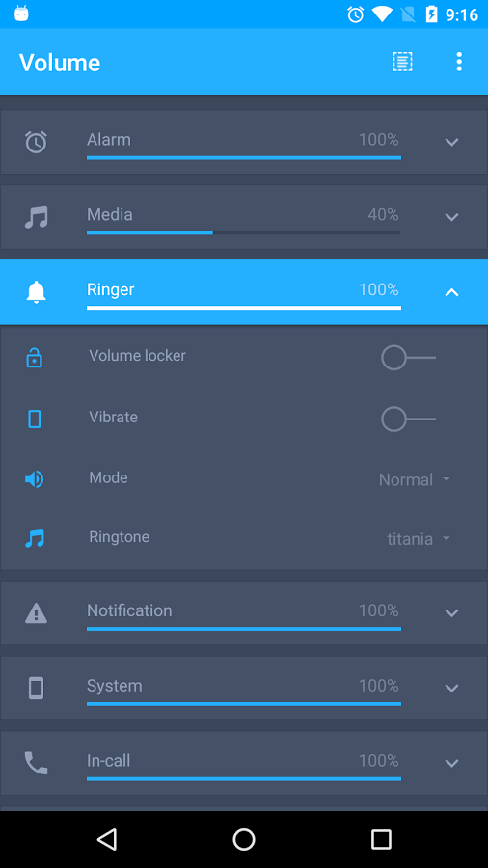This screenshot has width=488, height=868.
Task: Turn on the Vibrate switch
Action: click(408, 420)
